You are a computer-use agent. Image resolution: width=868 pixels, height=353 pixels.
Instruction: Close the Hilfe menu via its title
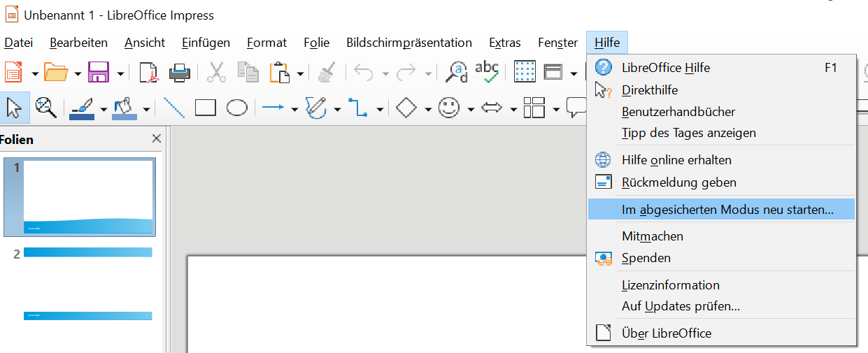click(607, 43)
